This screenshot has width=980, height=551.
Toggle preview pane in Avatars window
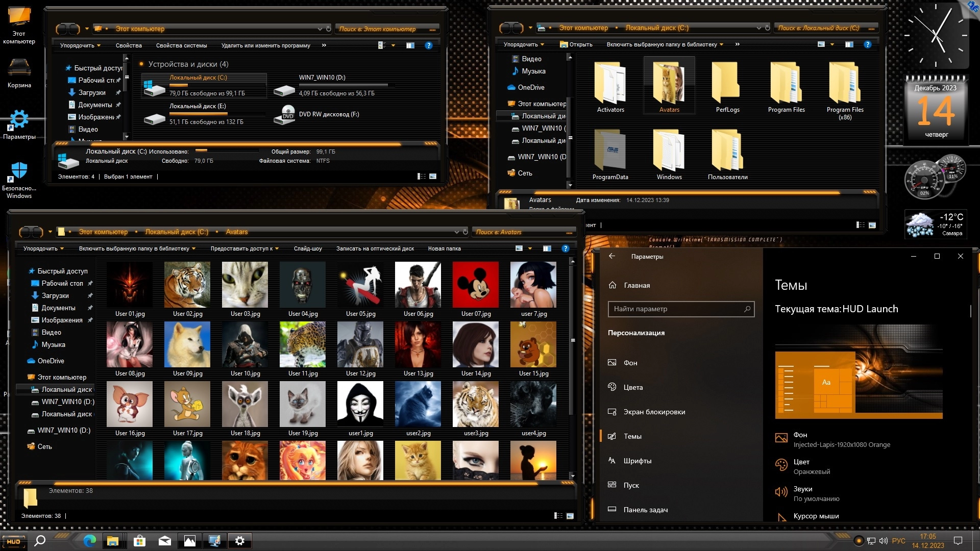(x=547, y=248)
